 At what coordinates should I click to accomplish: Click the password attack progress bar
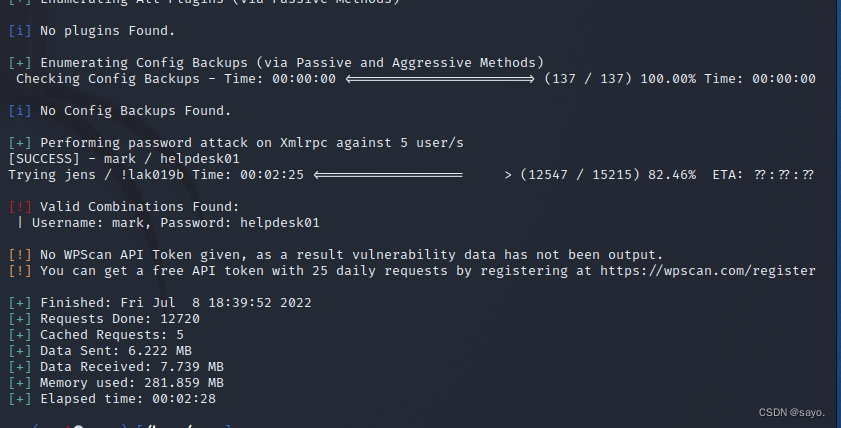388,175
